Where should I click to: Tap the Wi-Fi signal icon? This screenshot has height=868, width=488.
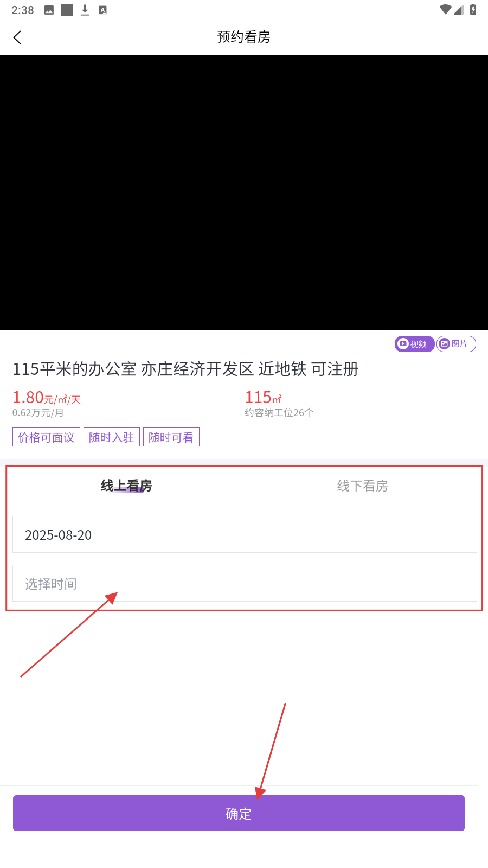446,10
